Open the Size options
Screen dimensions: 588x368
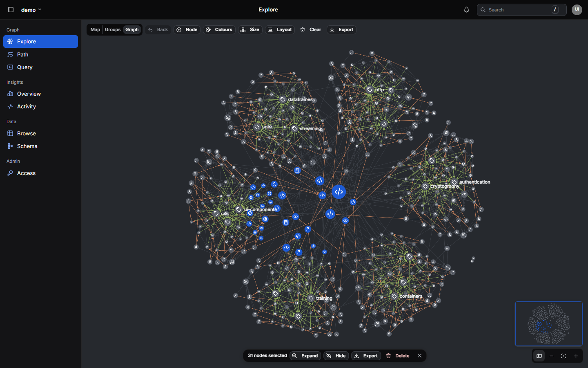point(250,30)
